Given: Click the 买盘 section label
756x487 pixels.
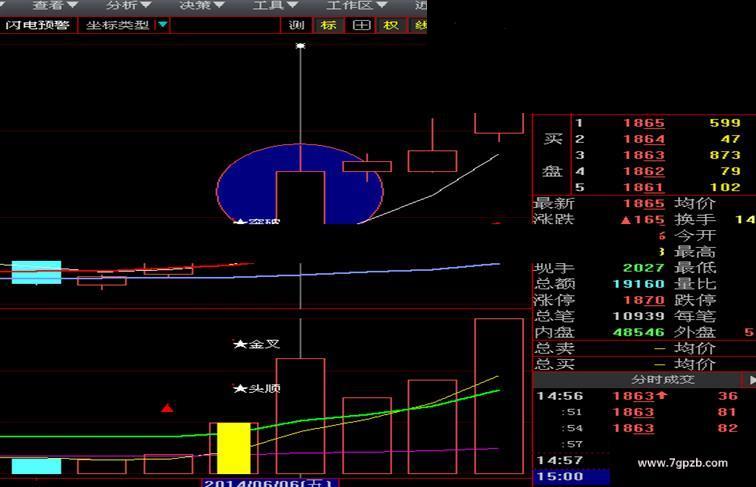Looking at the screenshot, I should (553, 155).
